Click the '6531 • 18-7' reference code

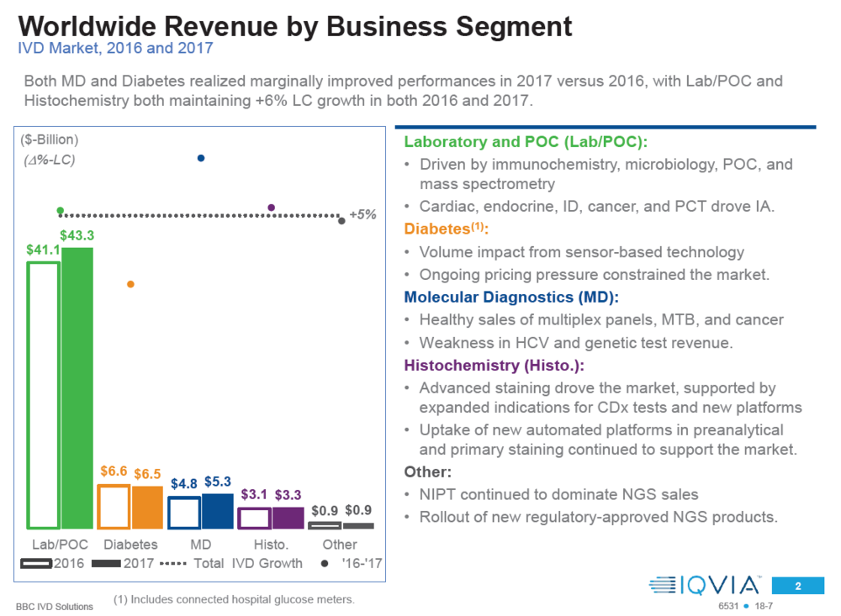click(x=745, y=607)
